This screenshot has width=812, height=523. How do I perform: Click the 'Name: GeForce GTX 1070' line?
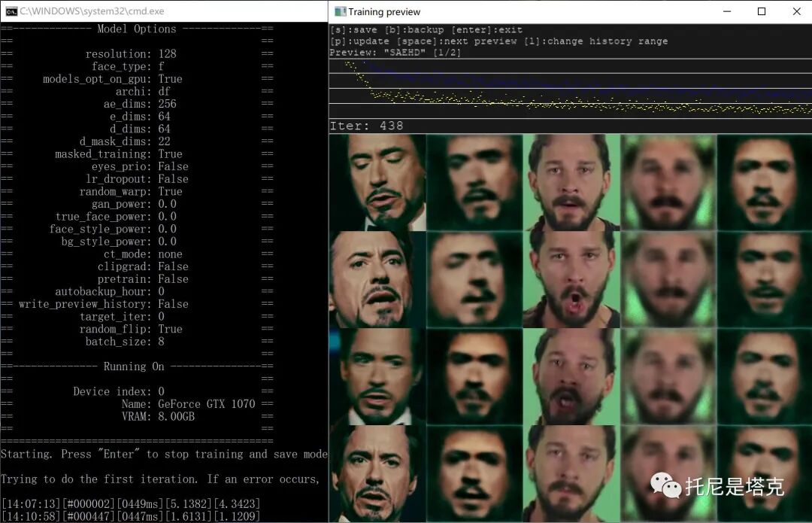tap(189, 404)
